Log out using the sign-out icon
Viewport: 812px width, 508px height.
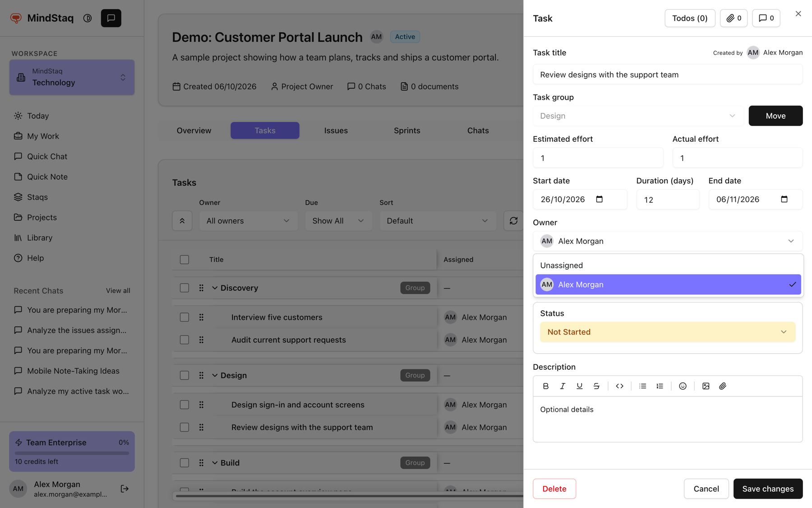click(125, 489)
